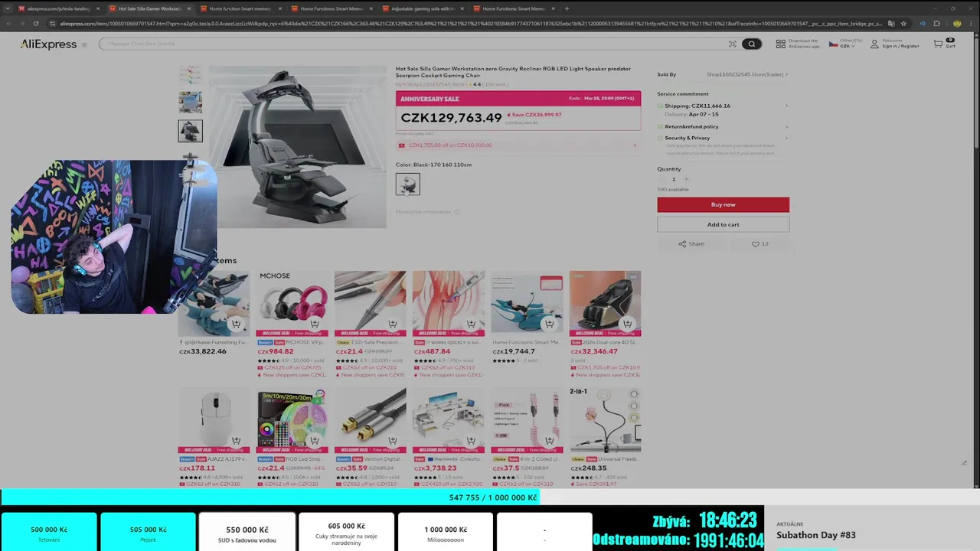Screen dimensions: 980x551
Task: Add RGB Led Strip to cart
Action: (314, 441)
